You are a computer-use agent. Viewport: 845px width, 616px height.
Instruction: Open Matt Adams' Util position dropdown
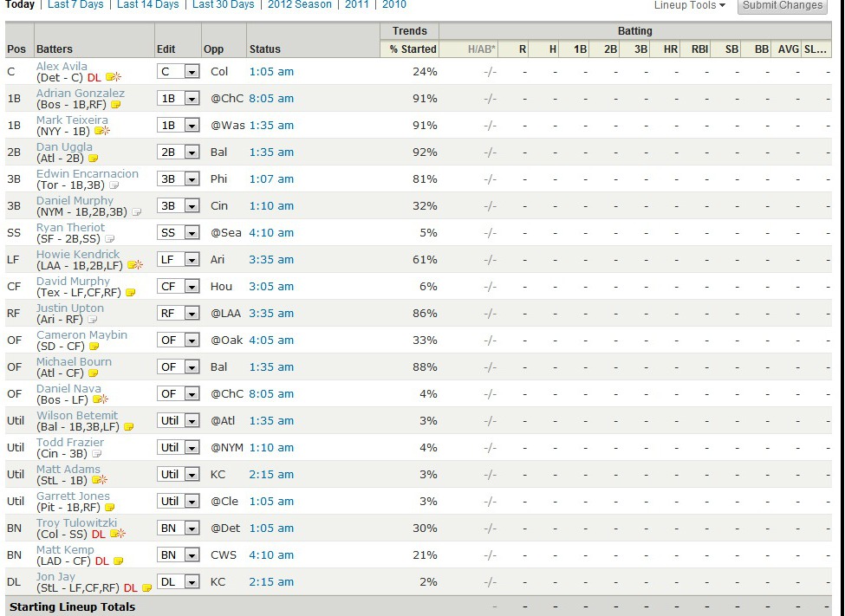coord(179,475)
